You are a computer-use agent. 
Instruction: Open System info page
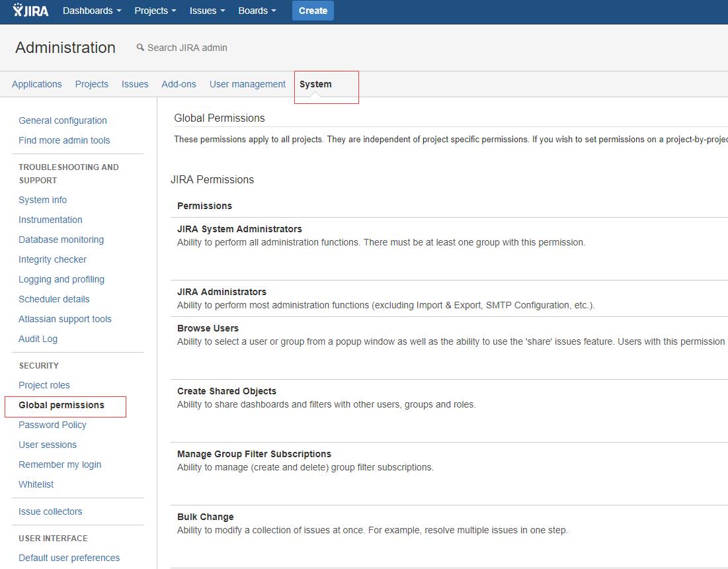[43, 200]
